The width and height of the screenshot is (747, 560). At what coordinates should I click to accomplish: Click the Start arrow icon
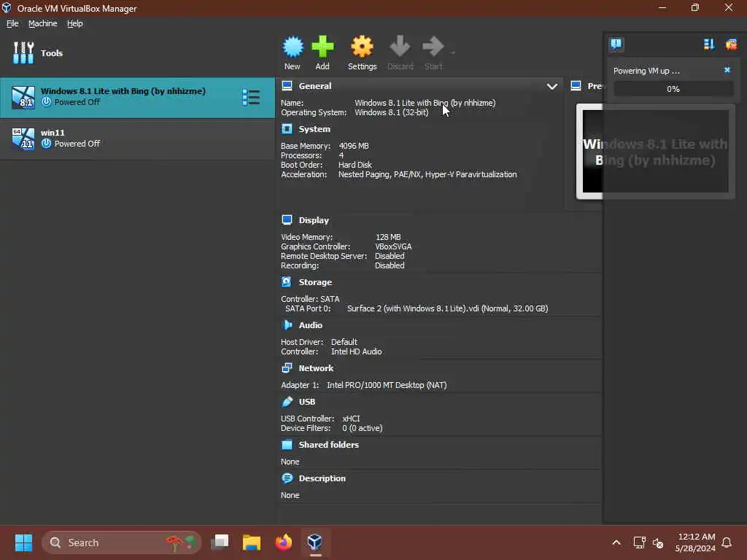point(433,47)
